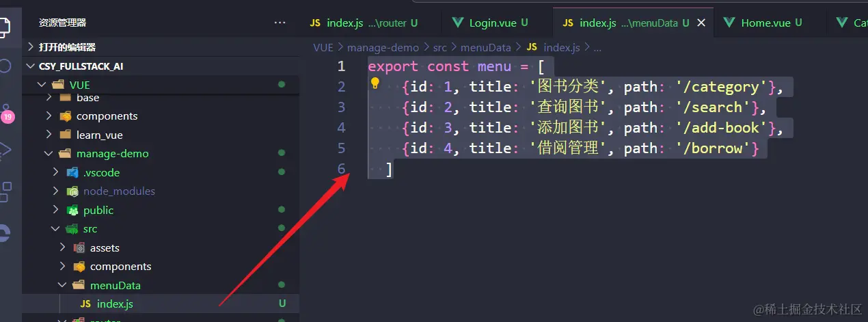Click index.js in the breadcrumb path
868x322 pixels.
click(x=562, y=47)
